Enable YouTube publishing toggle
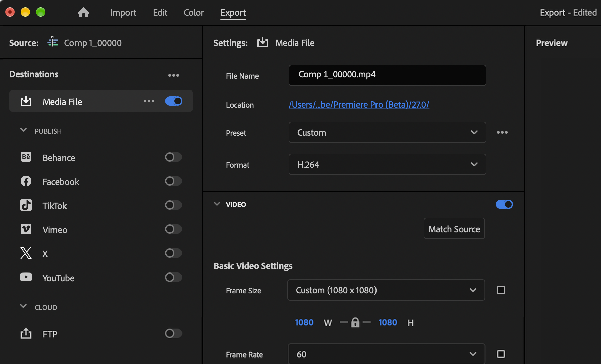Viewport: 601px width, 364px height. 174,277
